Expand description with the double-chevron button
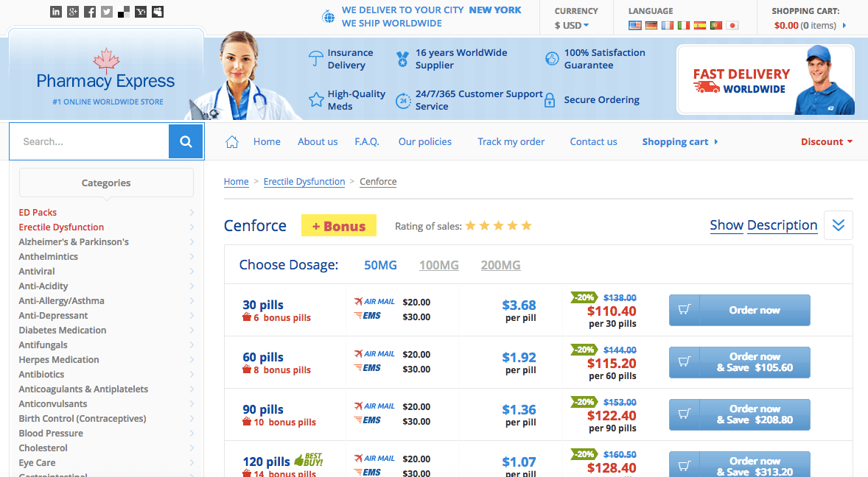This screenshot has height=477, width=868. click(838, 225)
